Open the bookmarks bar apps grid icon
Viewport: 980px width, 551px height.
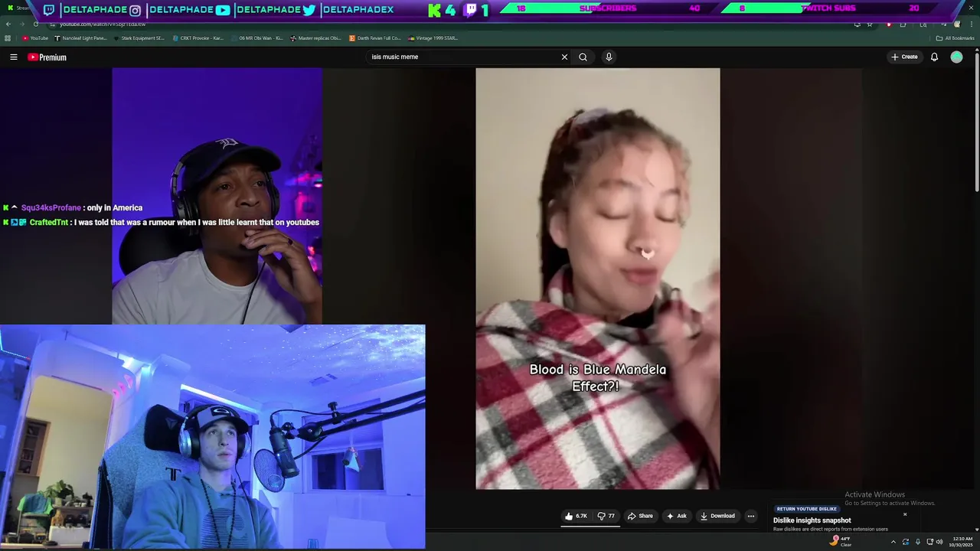click(8, 37)
